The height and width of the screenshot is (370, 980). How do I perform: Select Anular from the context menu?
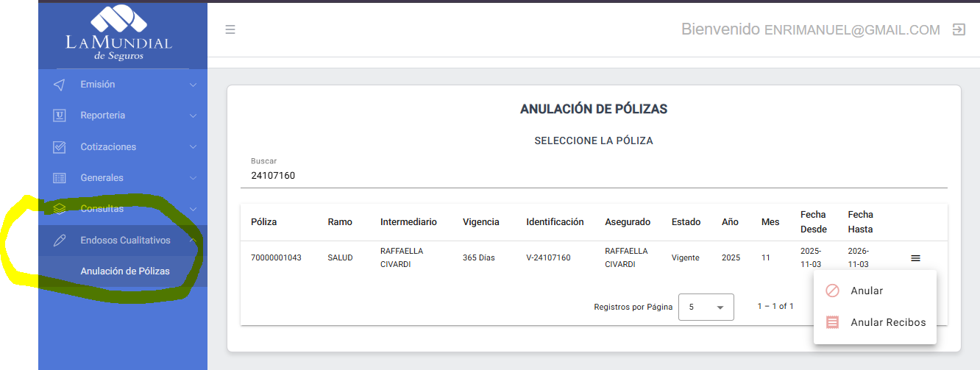click(x=866, y=291)
